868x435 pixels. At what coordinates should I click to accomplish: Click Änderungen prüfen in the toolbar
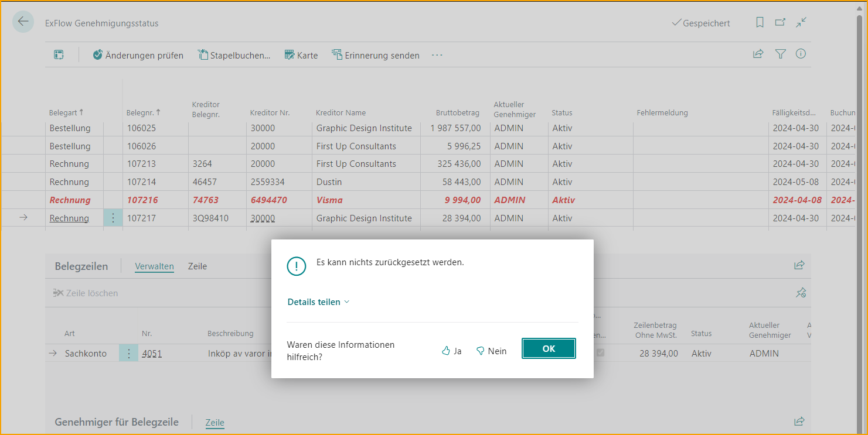click(x=138, y=56)
